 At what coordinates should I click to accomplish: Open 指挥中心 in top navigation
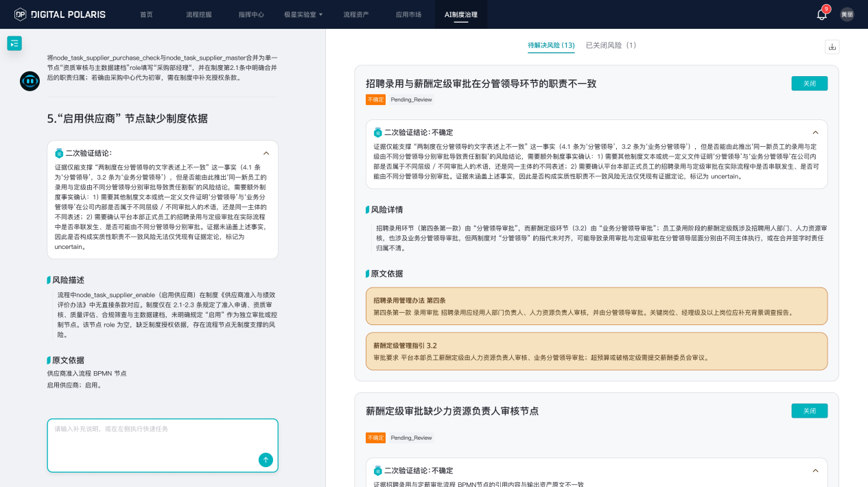pos(251,14)
